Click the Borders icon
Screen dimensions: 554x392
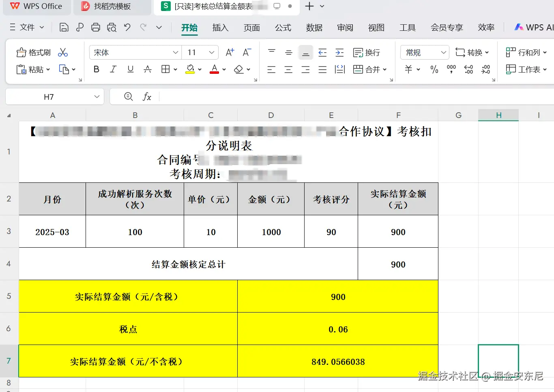pyautogui.click(x=165, y=69)
